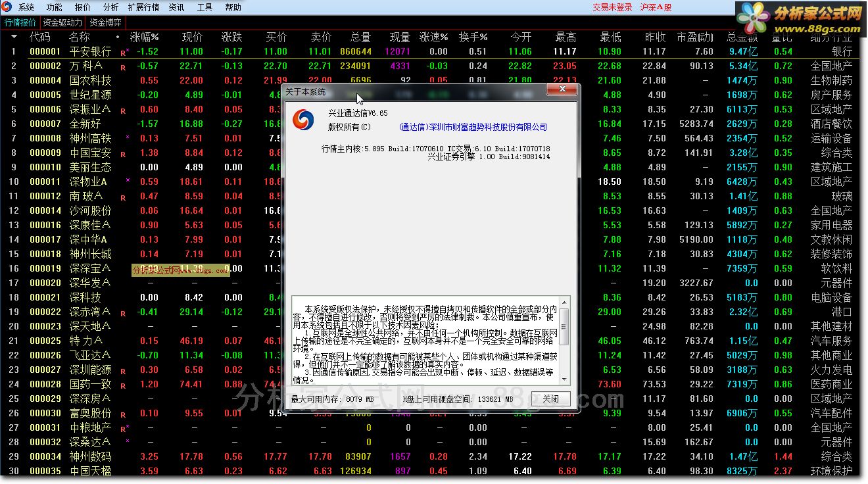Switch to the 资金博弈 tab

pyautogui.click(x=105, y=22)
